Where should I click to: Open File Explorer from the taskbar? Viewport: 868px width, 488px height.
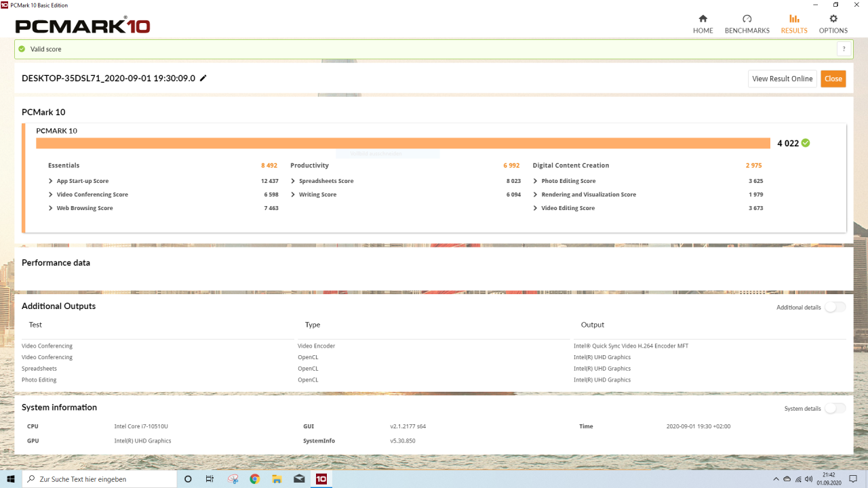[277, 479]
